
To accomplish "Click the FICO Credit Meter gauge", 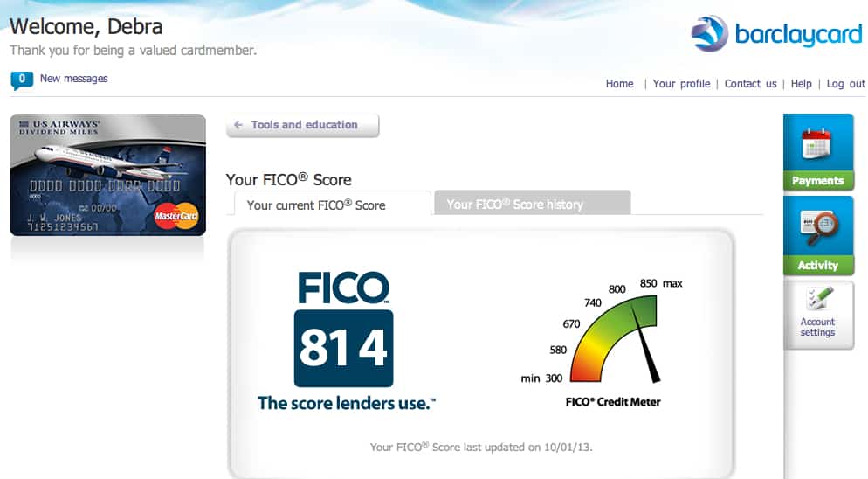I will [x=616, y=339].
